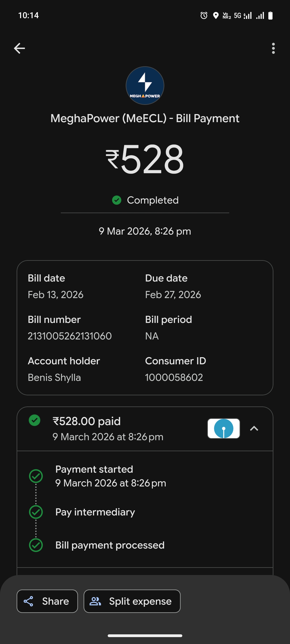Screen dimensions: 290x644
Task: Tap the Payment started step checkmark
Action: tap(36, 476)
